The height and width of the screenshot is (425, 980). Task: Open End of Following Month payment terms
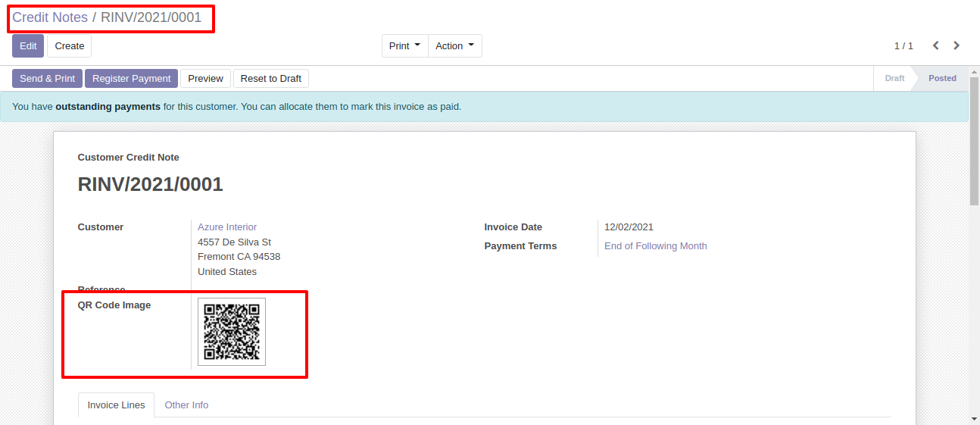pyautogui.click(x=655, y=246)
